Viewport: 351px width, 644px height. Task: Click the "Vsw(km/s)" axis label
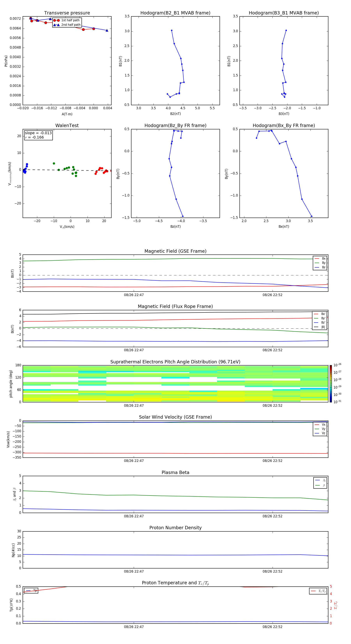pyautogui.click(x=8, y=439)
